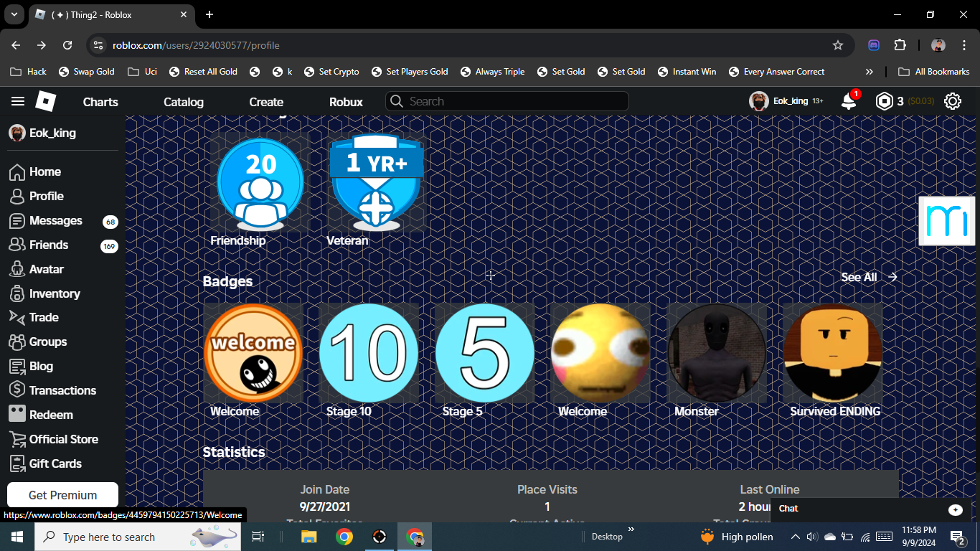Screen dimensions: 980x551
Task: Open the notifications bell
Action: (x=849, y=101)
